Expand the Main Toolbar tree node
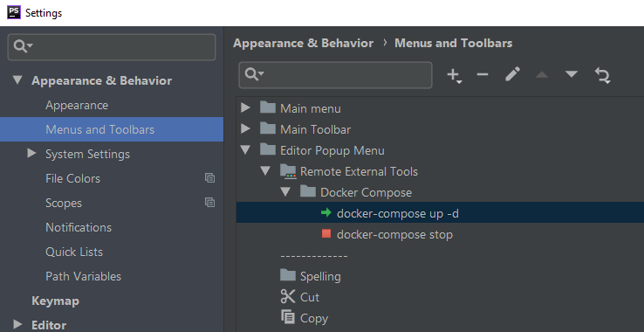This screenshot has height=332, width=644. pos(245,128)
